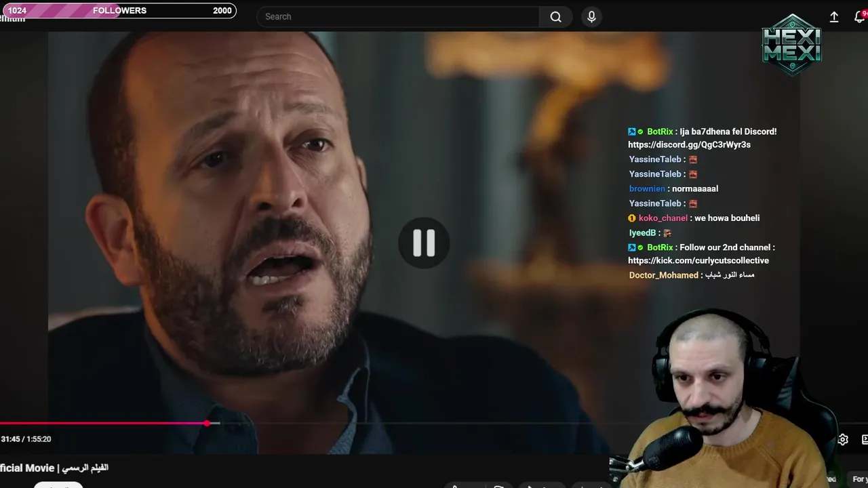The image size is (868, 488).
Task: Open the discord.gg/QgC3rWyr3s chat link
Action: tap(689, 145)
